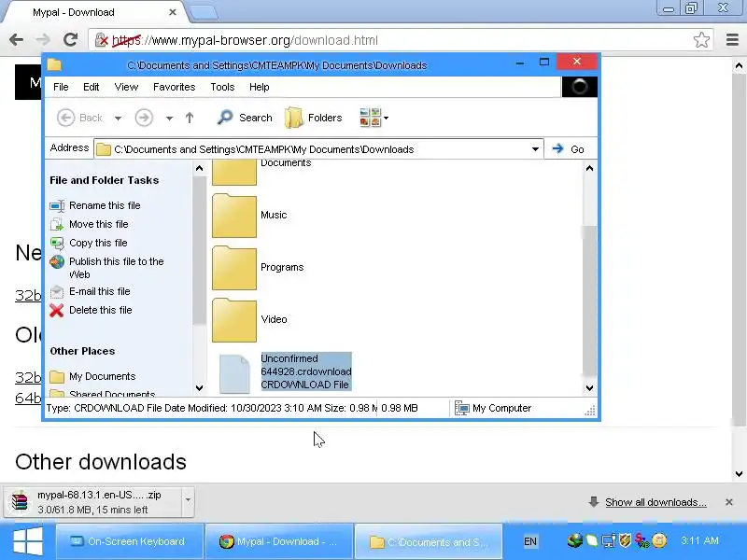Screen dimensions: 747x560
Task: Click the taskbar clock showing 3:11 AM
Action: click(699, 541)
